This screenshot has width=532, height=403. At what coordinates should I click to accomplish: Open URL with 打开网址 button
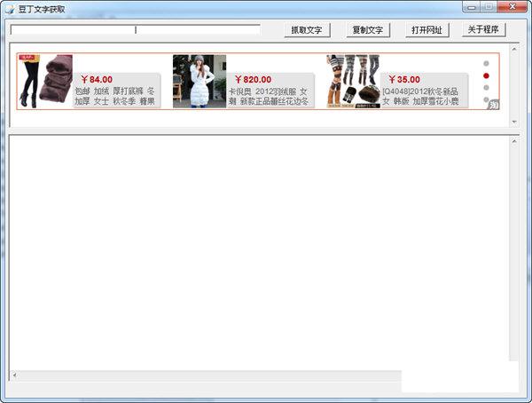(426, 30)
